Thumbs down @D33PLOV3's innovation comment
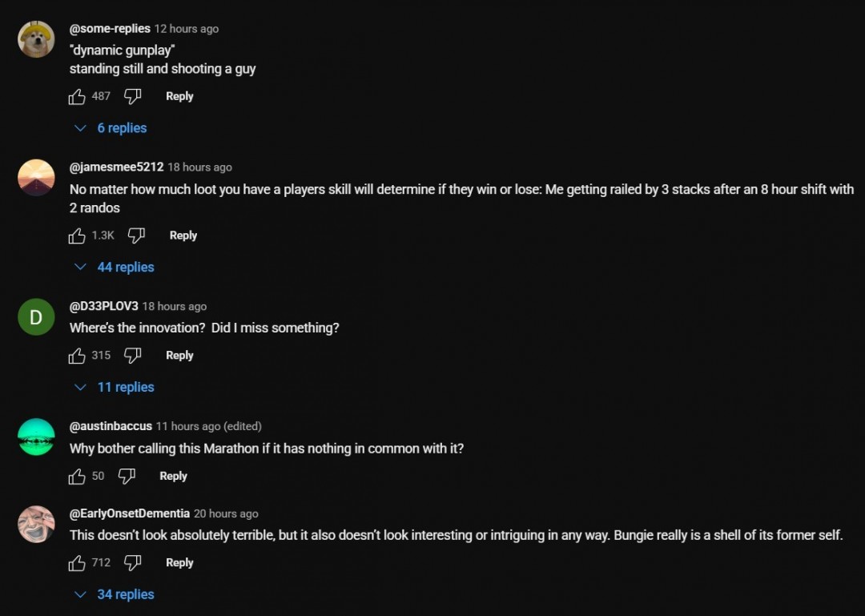 click(133, 356)
